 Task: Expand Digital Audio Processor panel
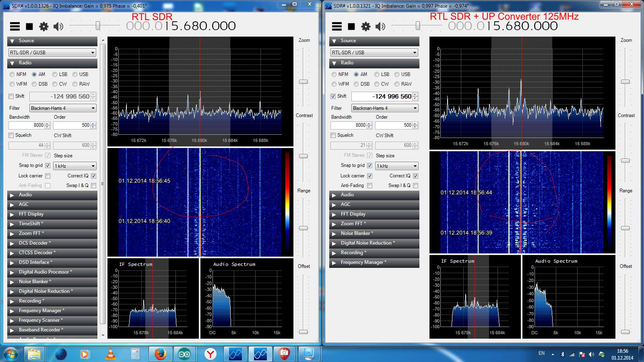pos(52,272)
